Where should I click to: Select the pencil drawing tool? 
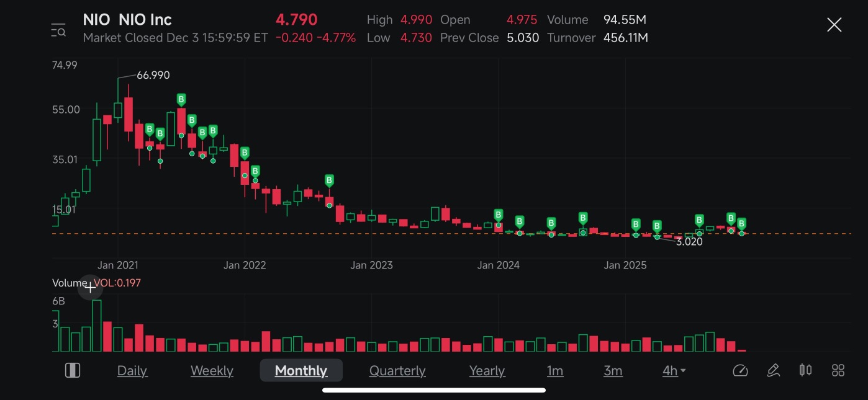click(773, 370)
